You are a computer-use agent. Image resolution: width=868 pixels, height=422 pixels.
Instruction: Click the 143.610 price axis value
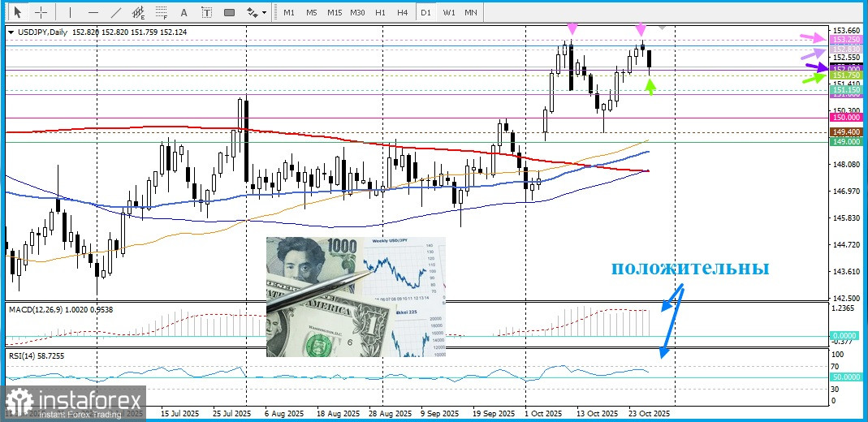pyautogui.click(x=845, y=272)
